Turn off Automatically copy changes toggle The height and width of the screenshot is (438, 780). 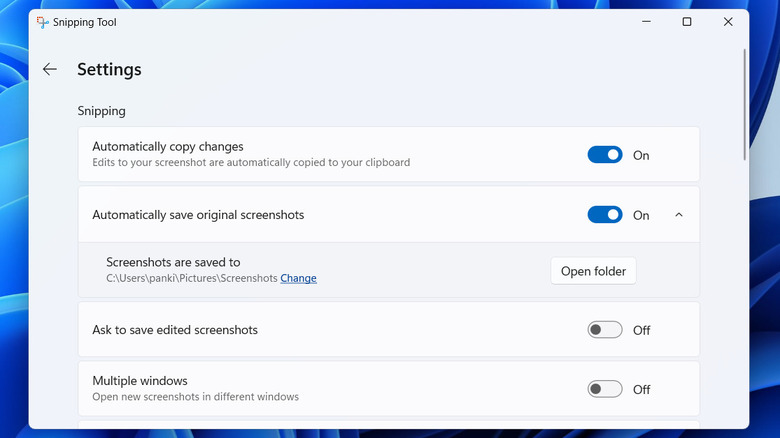coord(605,155)
